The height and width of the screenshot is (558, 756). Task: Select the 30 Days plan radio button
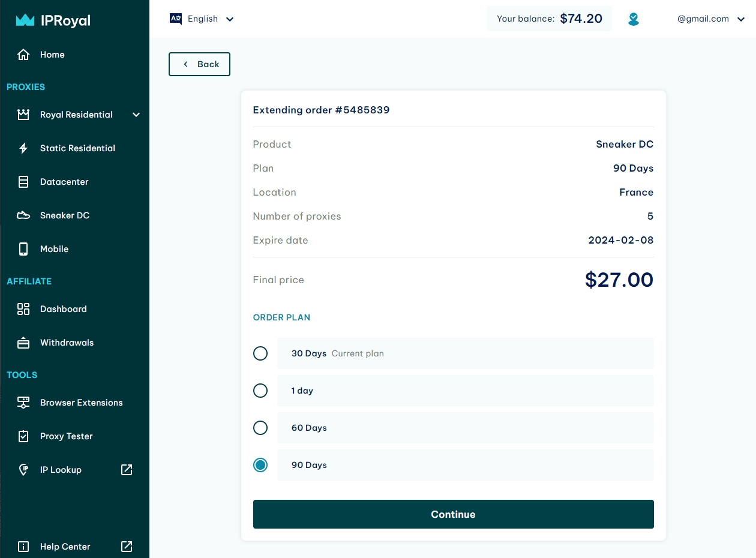[x=260, y=353]
